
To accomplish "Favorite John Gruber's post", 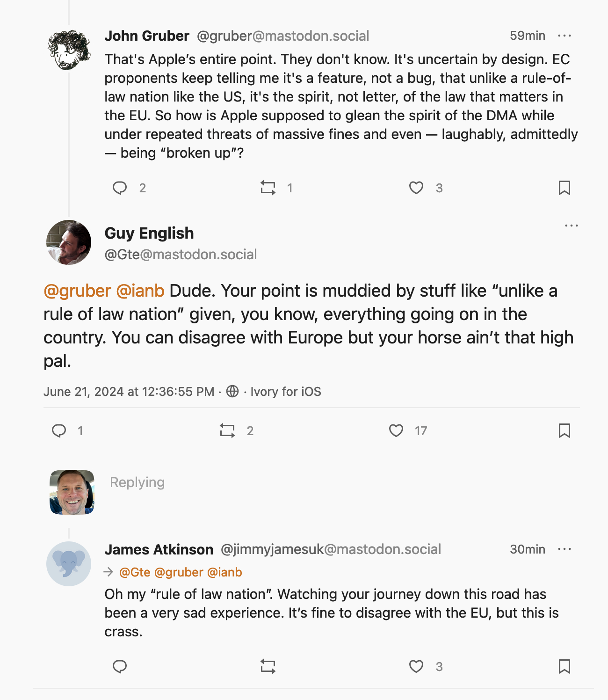I will point(416,188).
